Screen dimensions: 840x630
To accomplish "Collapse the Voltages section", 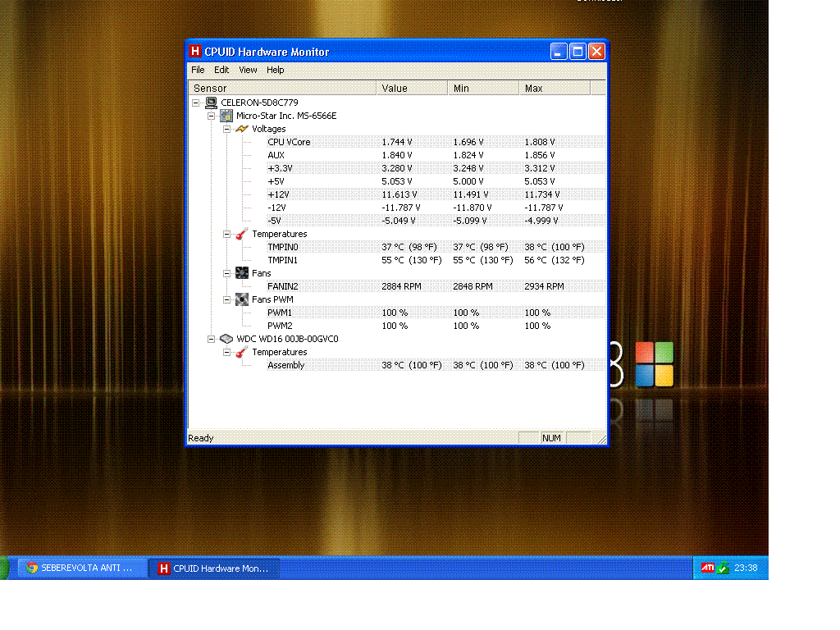I will pos(227,129).
